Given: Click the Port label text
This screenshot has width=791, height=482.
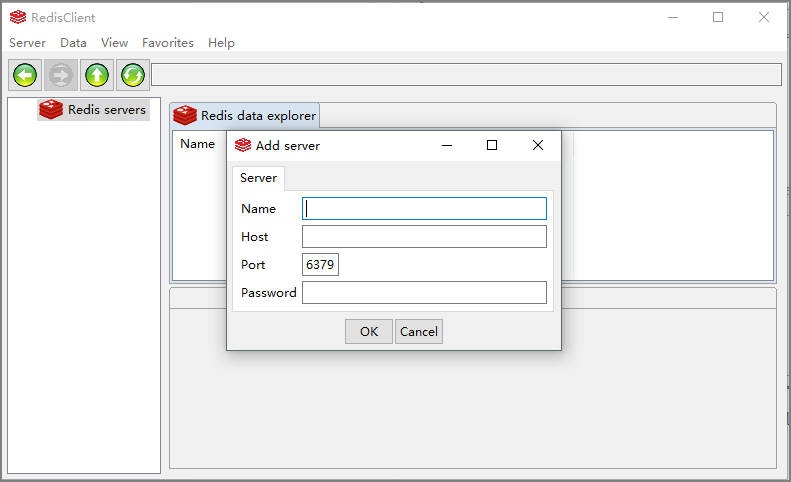Looking at the screenshot, I should click(253, 265).
